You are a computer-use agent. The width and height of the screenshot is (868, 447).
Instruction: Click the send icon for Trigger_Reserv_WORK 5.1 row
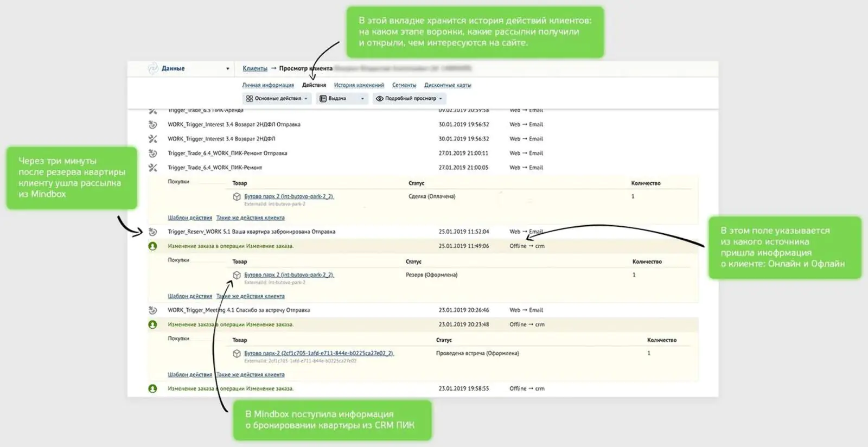point(153,232)
